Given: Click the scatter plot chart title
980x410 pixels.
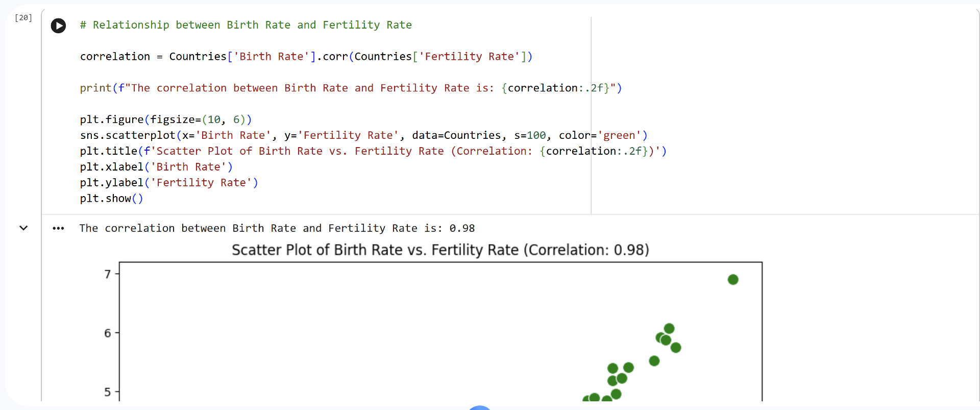Looking at the screenshot, I should click(x=440, y=250).
